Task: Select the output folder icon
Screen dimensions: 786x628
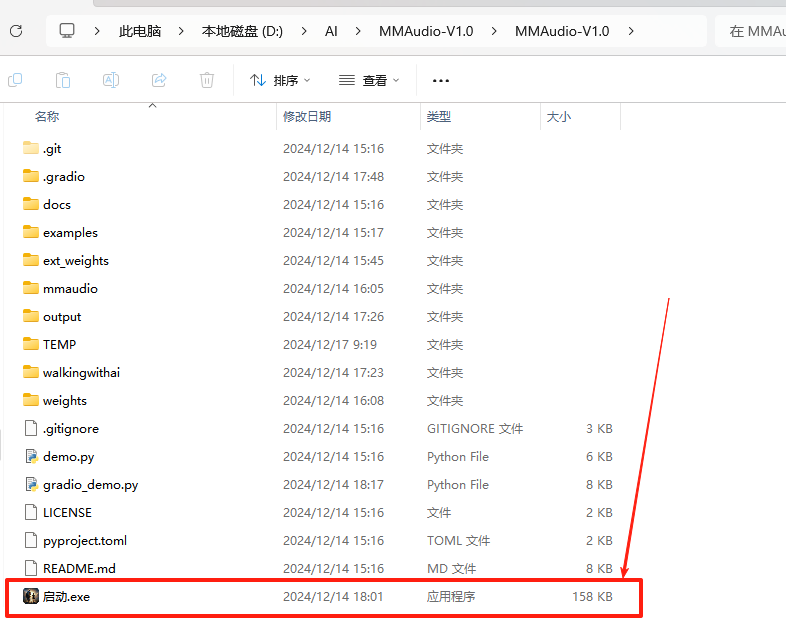Action: tap(31, 316)
